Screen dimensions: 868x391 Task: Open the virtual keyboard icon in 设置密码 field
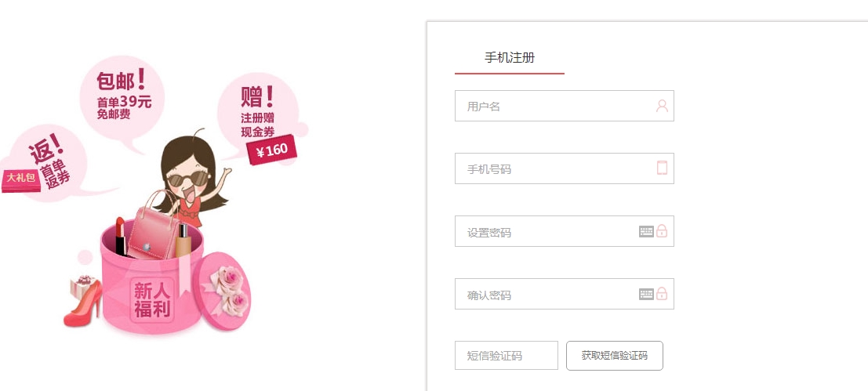click(646, 231)
